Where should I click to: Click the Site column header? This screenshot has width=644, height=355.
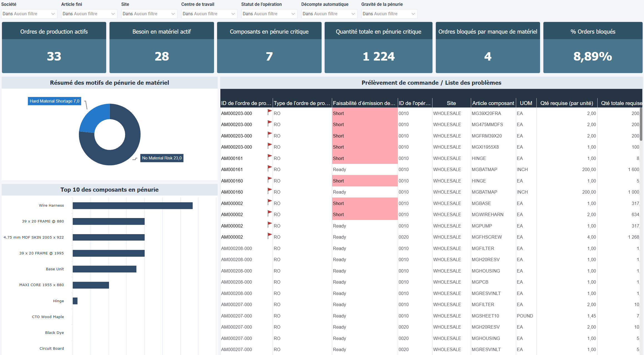click(x=451, y=103)
